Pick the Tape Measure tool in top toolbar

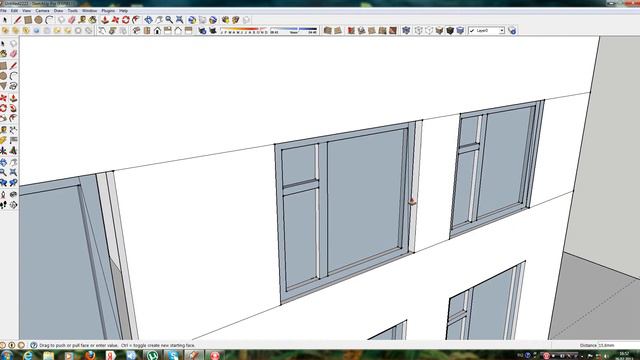[82, 20]
